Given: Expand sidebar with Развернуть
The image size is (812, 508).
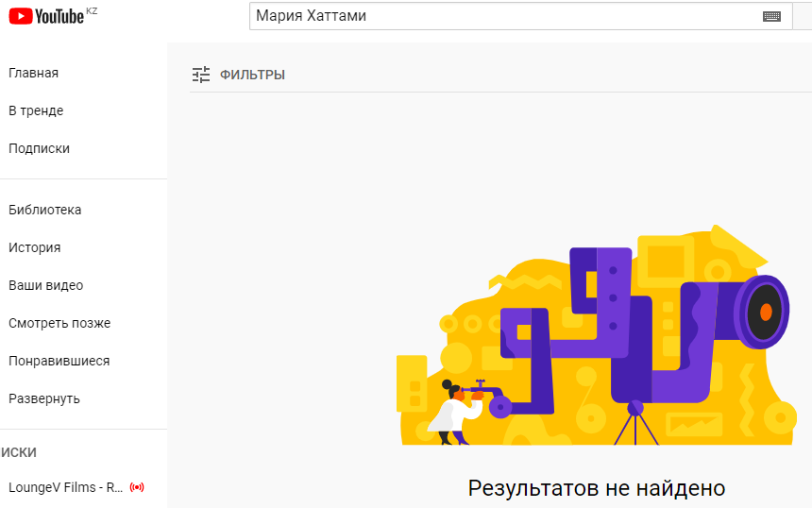Looking at the screenshot, I should click(44, 398).
